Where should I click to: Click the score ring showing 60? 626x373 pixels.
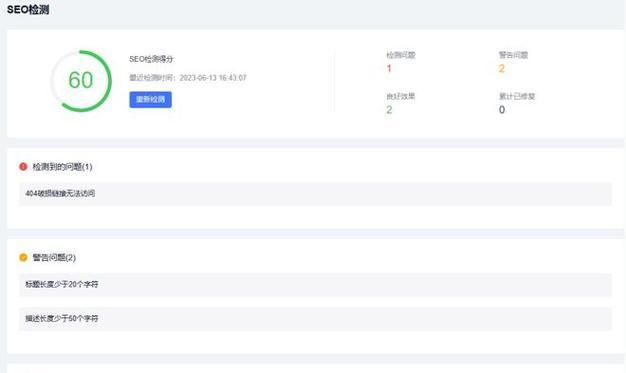coord(81,81)
